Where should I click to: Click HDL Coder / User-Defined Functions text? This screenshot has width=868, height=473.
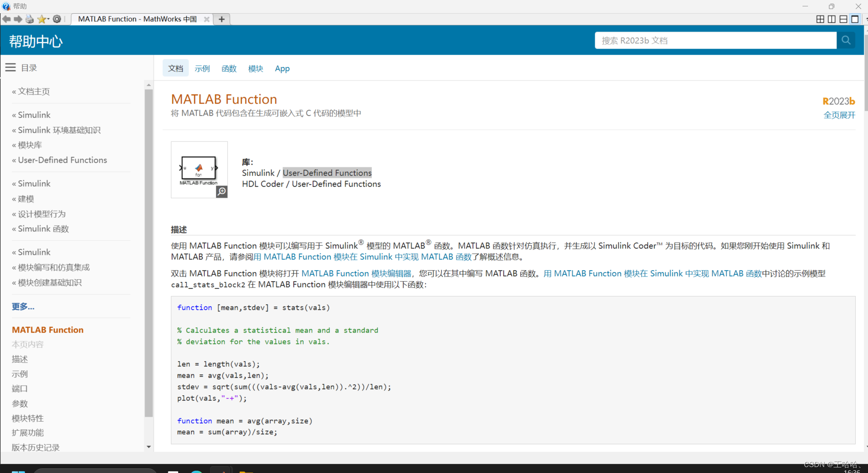[311, 184]
